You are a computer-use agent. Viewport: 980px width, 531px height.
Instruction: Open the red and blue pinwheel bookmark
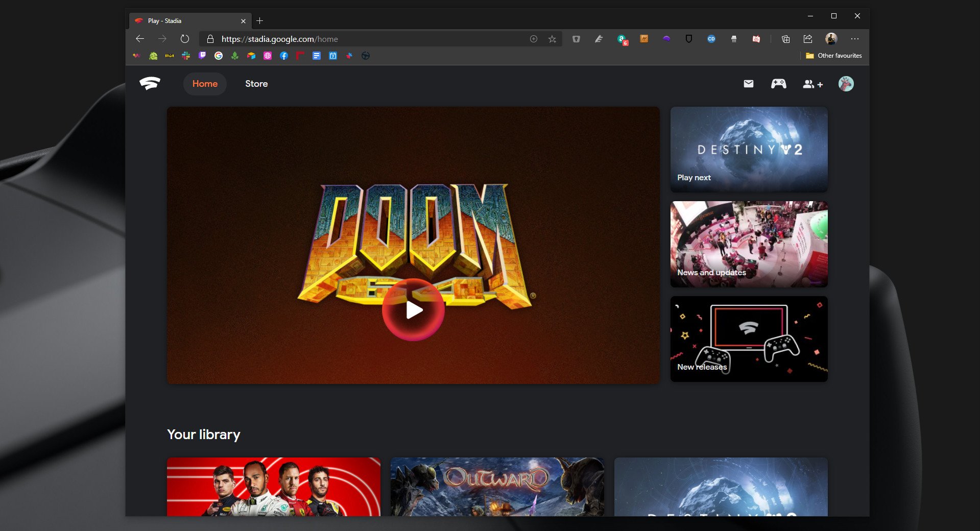[349, 56]
